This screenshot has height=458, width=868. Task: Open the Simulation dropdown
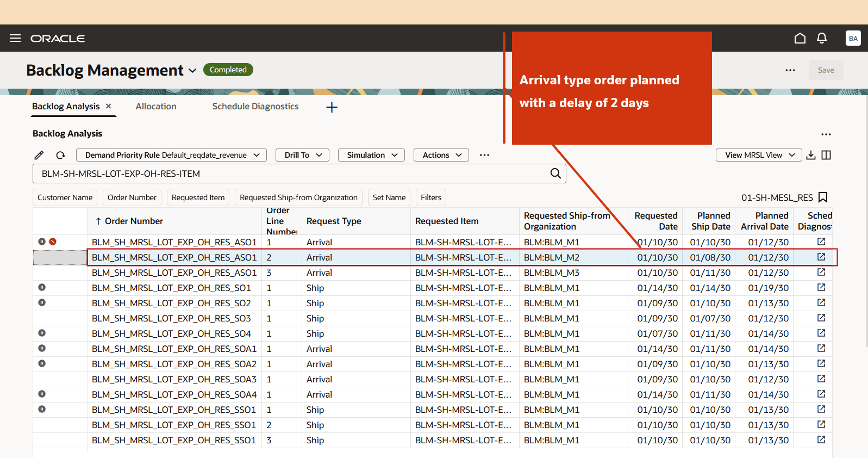point(372,155)
